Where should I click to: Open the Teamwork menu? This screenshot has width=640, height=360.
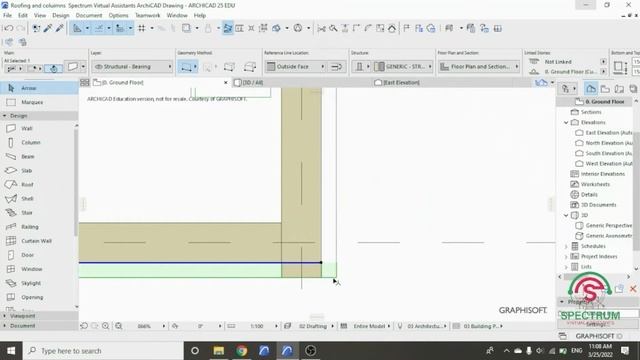tap(148, 16)
